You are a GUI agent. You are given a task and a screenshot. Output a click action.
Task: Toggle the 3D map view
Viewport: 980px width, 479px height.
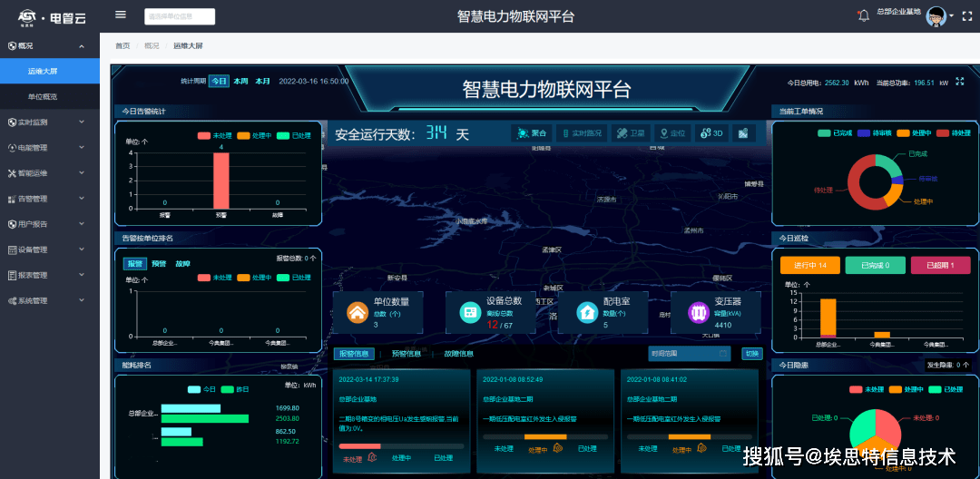click(x=712, y=133)
